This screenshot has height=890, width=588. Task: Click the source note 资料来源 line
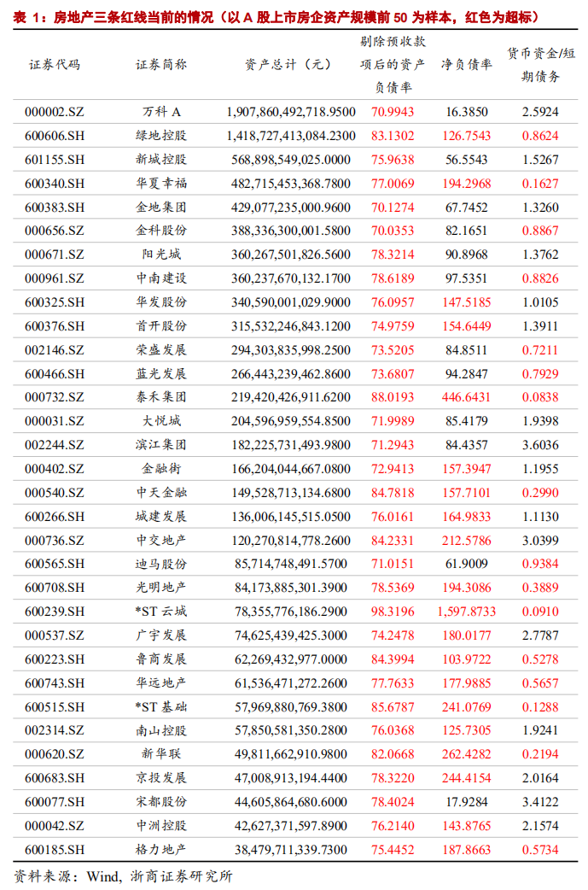123,876
